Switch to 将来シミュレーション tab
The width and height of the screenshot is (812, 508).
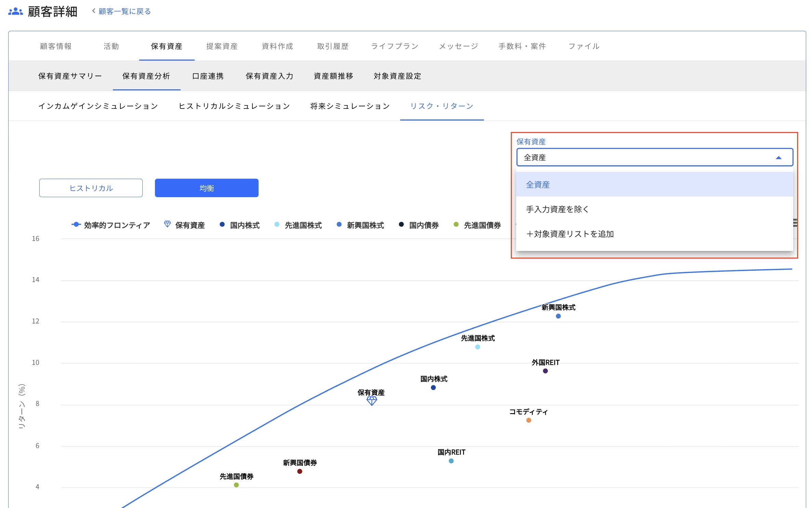point(350,106)
